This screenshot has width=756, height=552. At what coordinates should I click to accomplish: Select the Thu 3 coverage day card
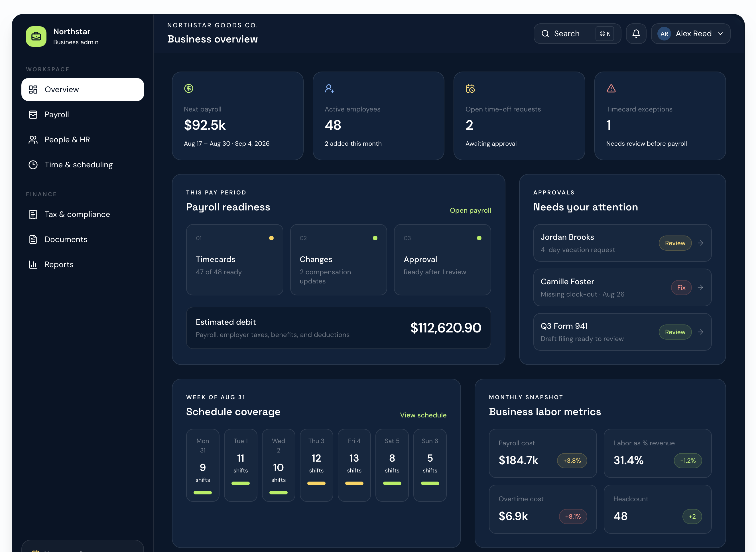coord(316,465)
